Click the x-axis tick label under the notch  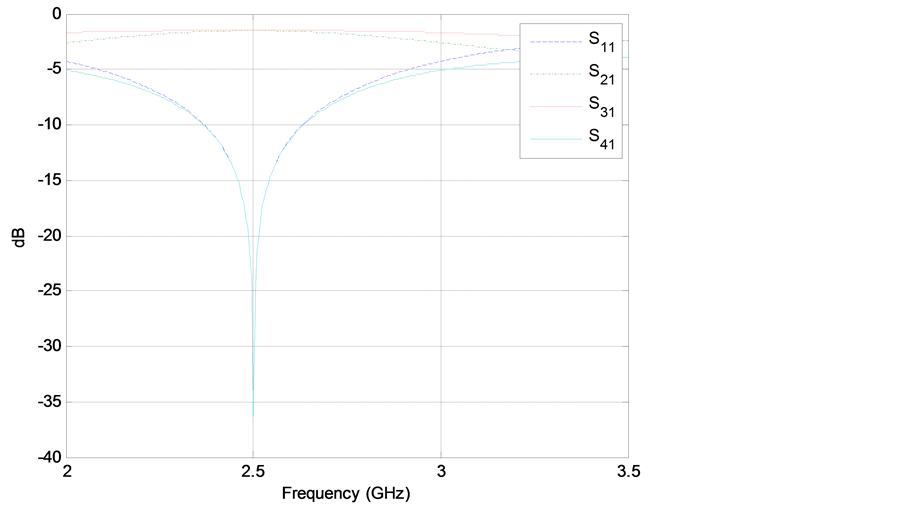(253, 468)
